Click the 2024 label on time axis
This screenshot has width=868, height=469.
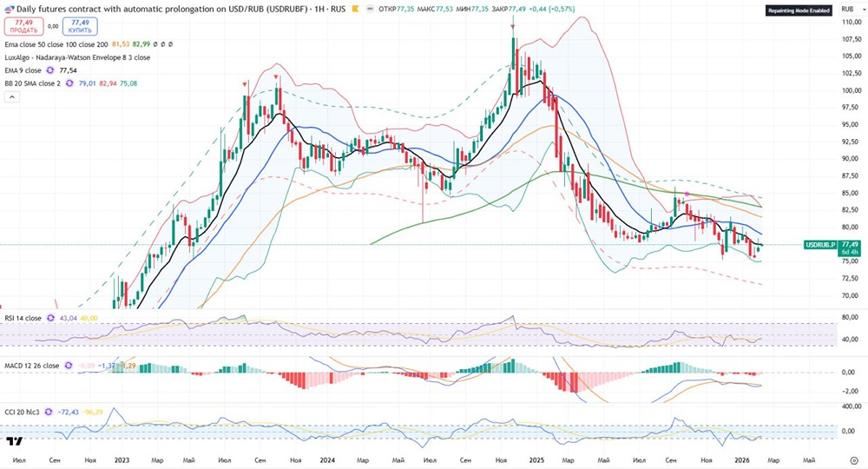click(328, 460)
